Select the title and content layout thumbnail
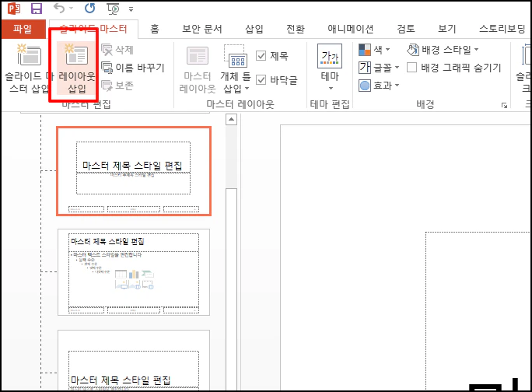 [x=134, y=272]
